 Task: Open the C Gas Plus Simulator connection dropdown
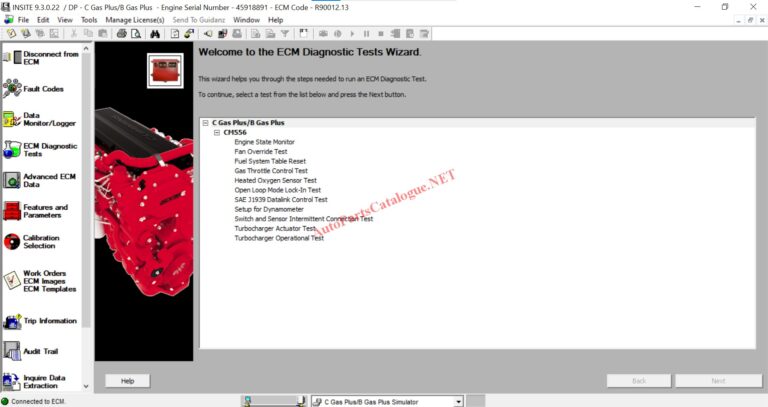(x=458, y=401)
